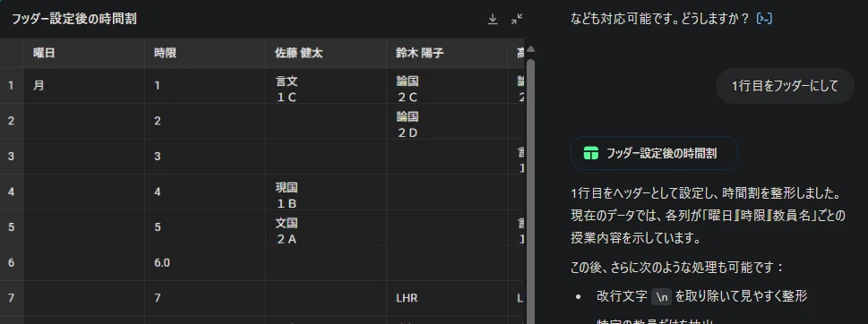This screenshot has width=868, height=324.
Task: Click the sentence この後、さらに次のような処理も可能です：
Action: 677,268
